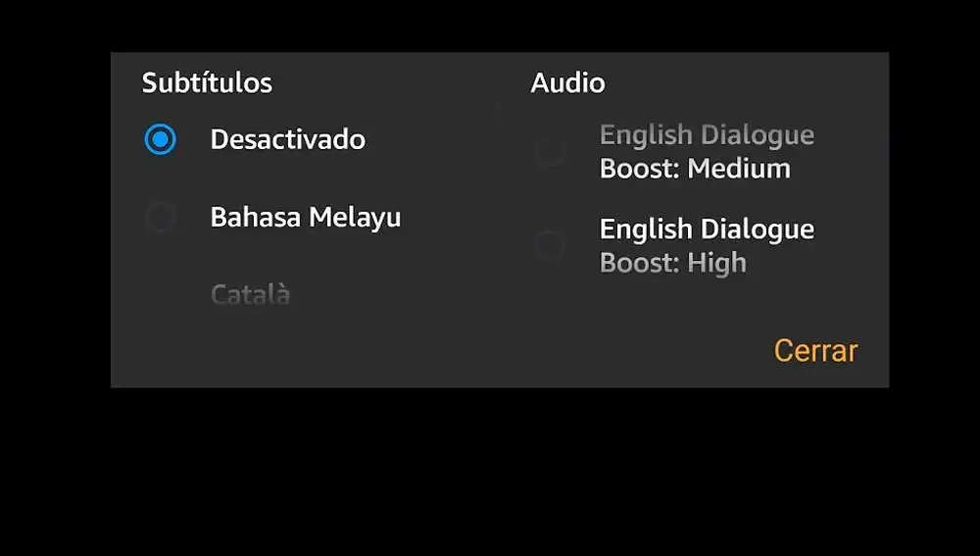Click empty dialog space left of Cerrar

pyautogui.click(x=441, y=350)
